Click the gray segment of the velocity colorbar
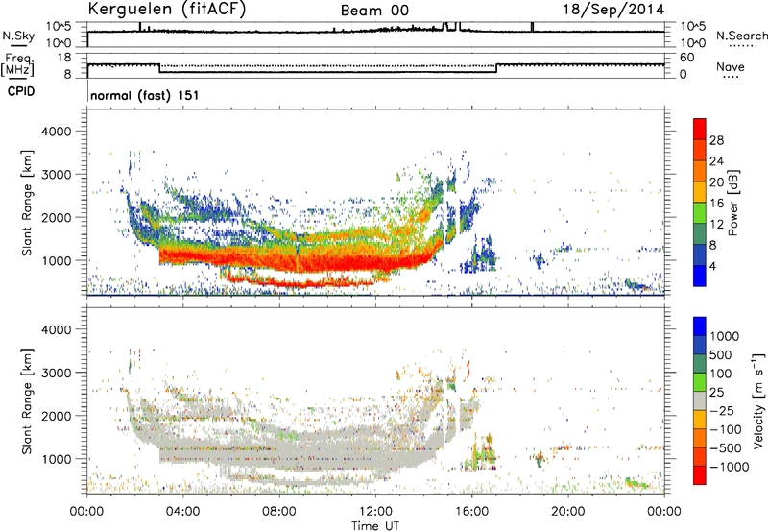Screen dimensions: 768x532 pyautogui.click(x=700, y=400)
